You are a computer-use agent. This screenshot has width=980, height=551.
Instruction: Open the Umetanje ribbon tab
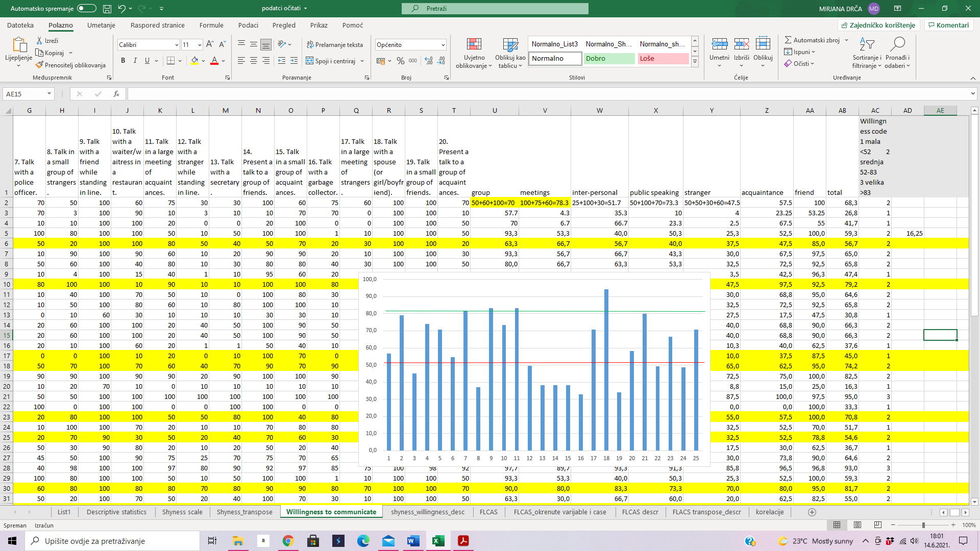(x=101, y=25)
